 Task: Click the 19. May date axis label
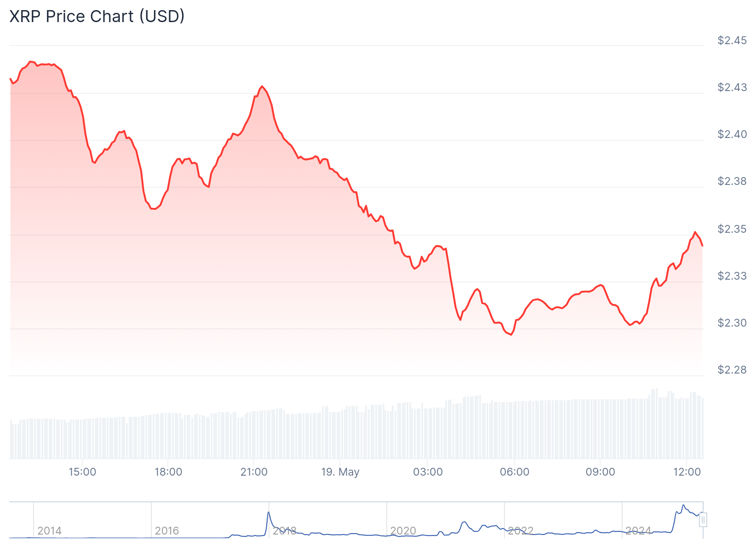coord(340,472)
